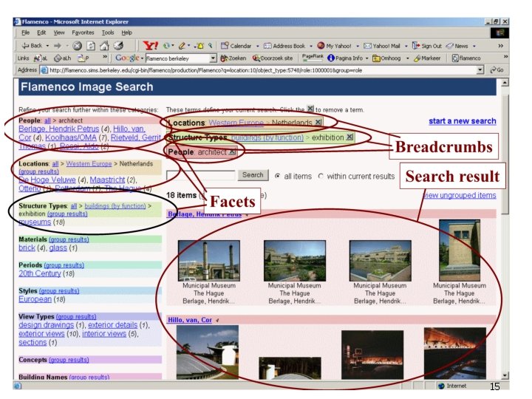Click the Doorzoek site button
Viewport: 532px width, 399px height.
tap(273, 58)
